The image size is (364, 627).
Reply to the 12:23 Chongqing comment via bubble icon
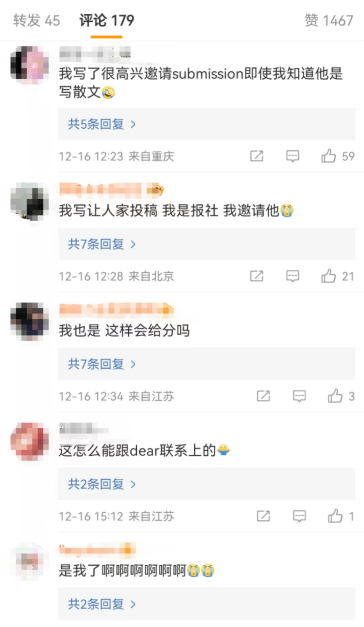293,156
